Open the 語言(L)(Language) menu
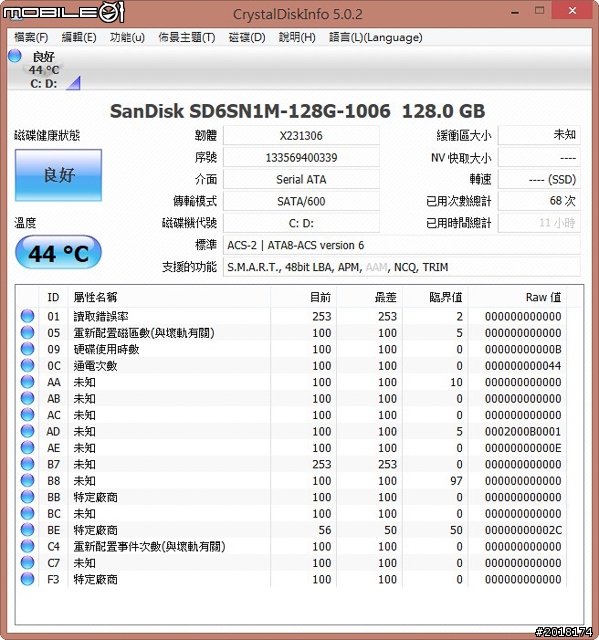This screenshot has width=599, height=640. coord(375,38)
